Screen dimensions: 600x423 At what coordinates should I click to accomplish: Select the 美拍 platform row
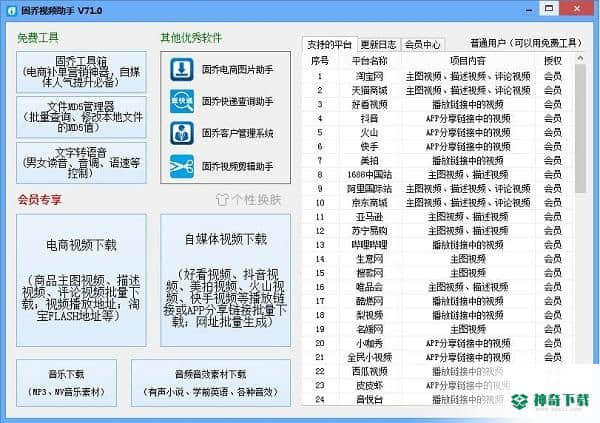coord(438,160)
